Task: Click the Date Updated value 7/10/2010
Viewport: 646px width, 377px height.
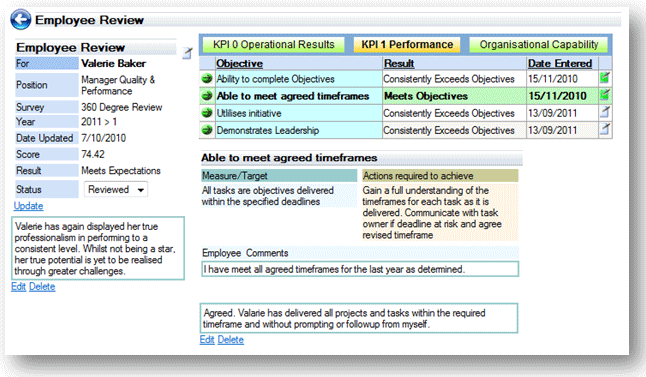Action: (x=103, y=138)
